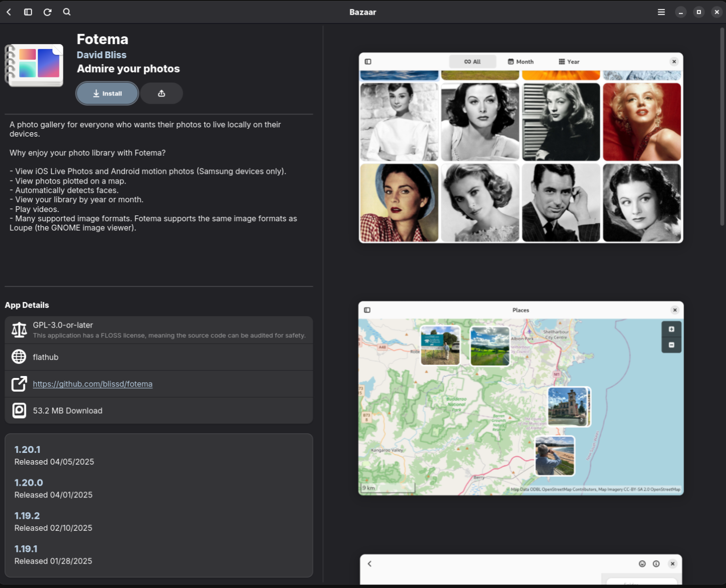Open developer David Bliss link
Viewport: 726px width, 588px height.
pos(101,55)
